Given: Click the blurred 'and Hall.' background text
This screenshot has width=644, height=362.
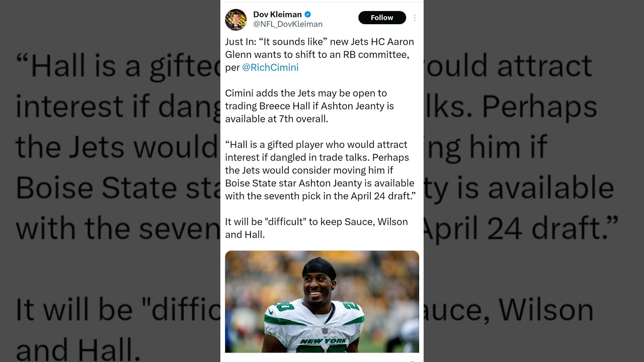Looking at the screenshot, I should tap(77, 349).
